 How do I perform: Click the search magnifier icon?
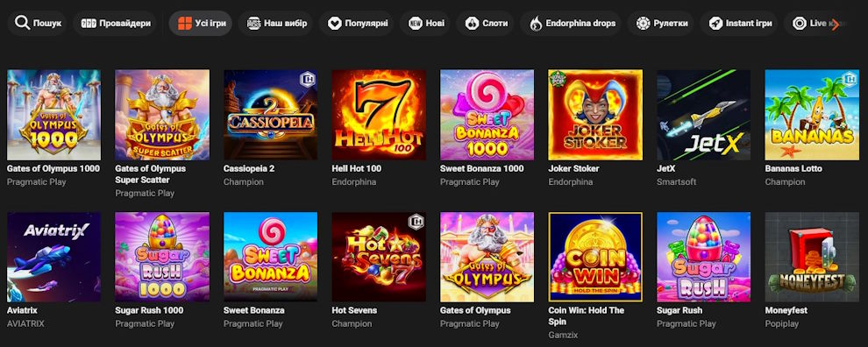click(x=22, y=24)
